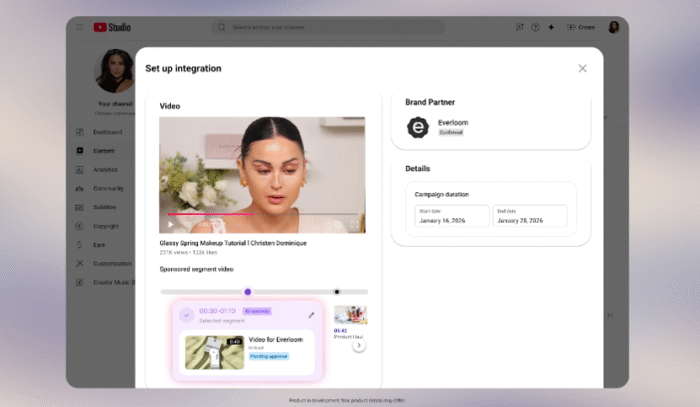Image resolution: width=700 pixels, height=407 pixels.
Task: Click the YouTube Studio logo
Action: pos(112,27)
